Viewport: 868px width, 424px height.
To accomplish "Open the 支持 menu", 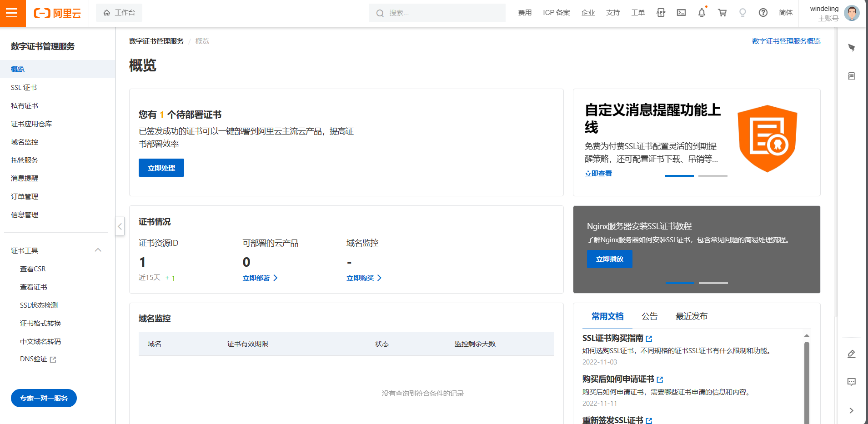I will (613, 13).
